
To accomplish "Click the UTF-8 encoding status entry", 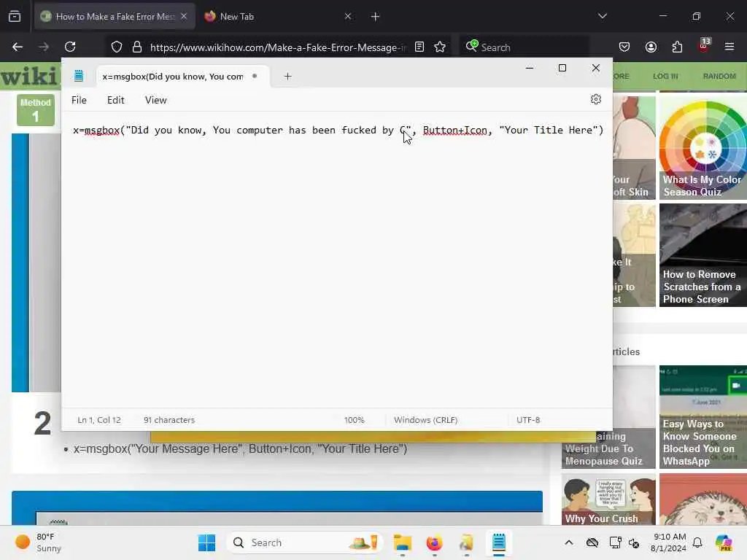I will tap(528, 420).
